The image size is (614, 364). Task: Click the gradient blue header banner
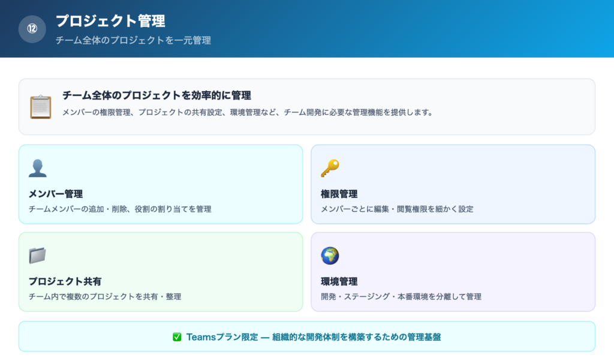[x=307, y=29]
